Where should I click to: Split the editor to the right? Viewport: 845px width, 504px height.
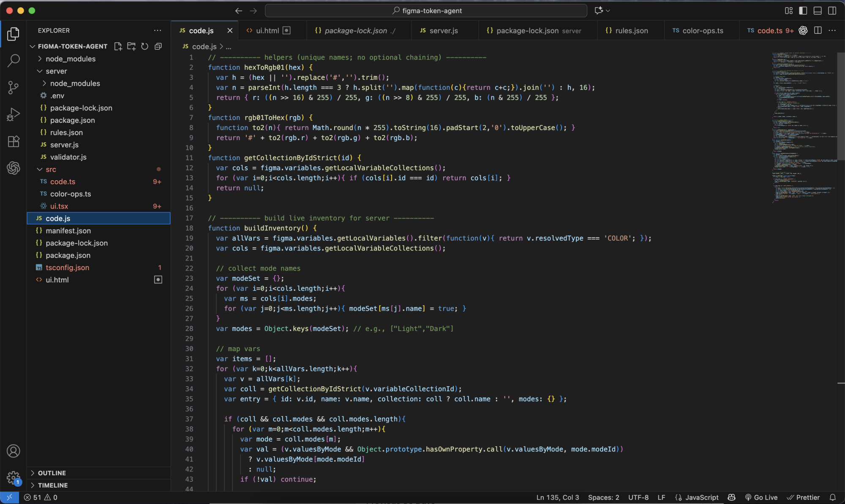(818, 30)
